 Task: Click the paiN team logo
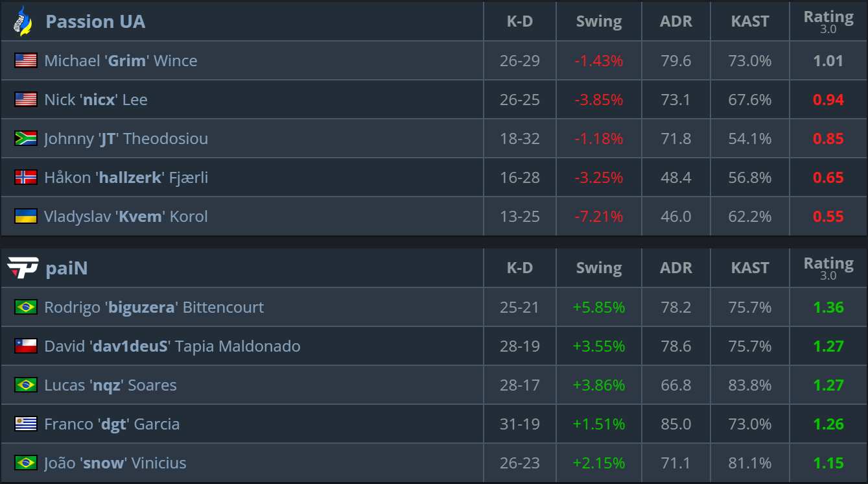pyautogui.click(x=23, y=268)
